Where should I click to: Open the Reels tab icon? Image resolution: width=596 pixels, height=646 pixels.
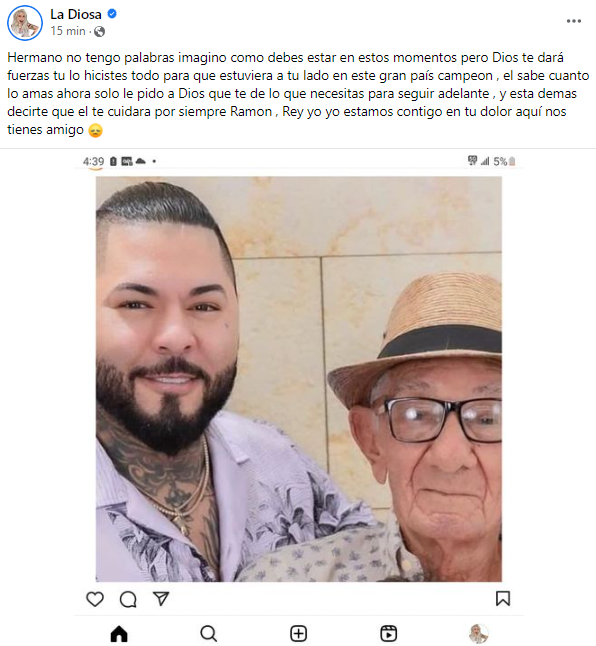pyautogui.click(x=388, y=634)
